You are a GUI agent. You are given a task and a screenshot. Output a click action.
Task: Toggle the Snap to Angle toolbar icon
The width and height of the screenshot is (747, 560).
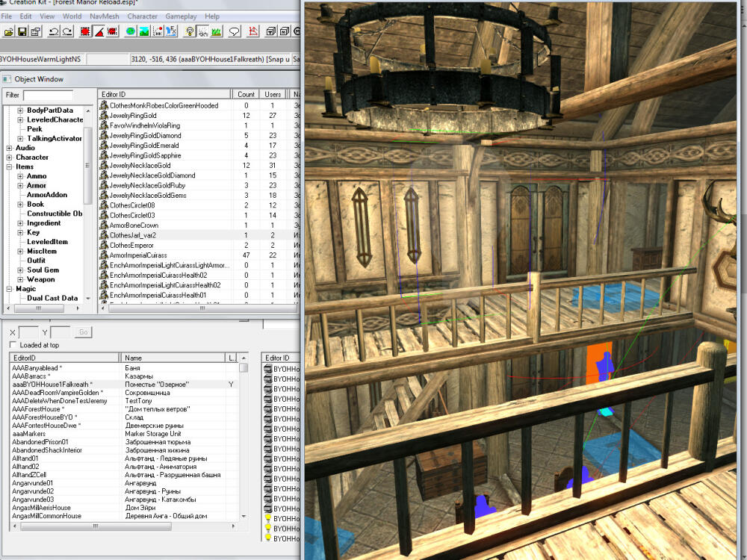99,32
